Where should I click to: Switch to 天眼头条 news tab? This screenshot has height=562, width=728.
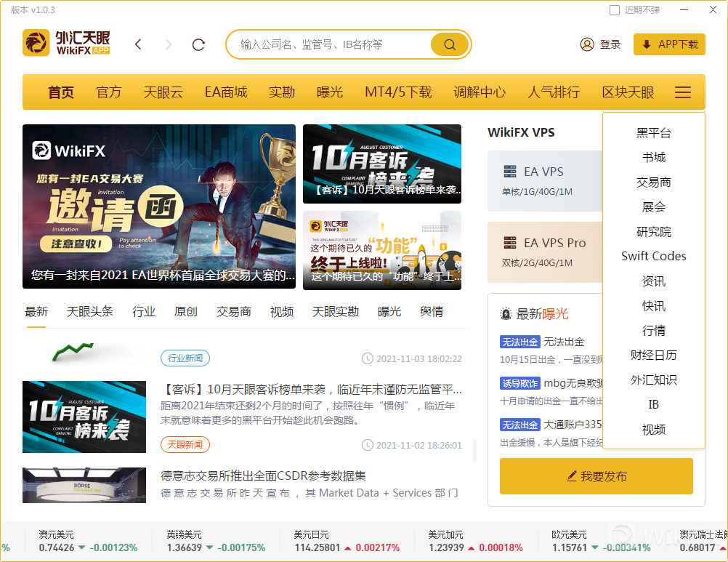point(90,311)
